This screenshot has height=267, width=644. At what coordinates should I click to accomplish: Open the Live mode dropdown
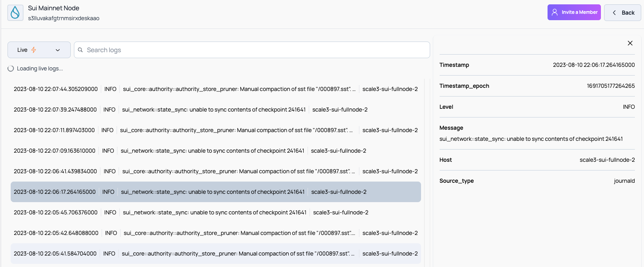pyautogui.click(x=39, y=50)
